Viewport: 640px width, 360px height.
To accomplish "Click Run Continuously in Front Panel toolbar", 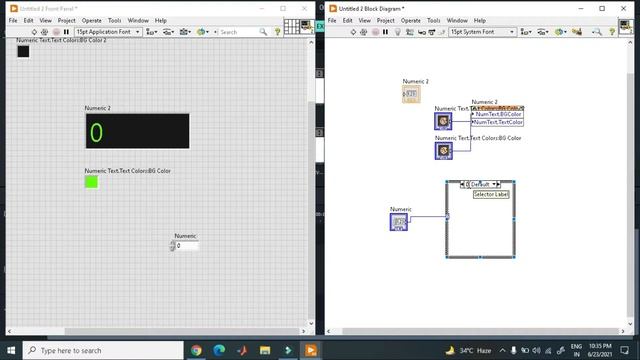I will click(x=45, y=32).
